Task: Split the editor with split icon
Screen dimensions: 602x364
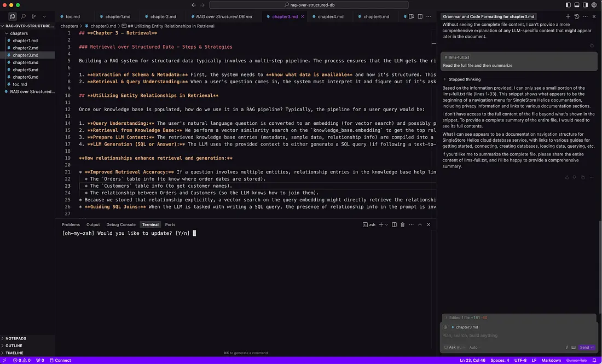Action: [x=419, y=17]
